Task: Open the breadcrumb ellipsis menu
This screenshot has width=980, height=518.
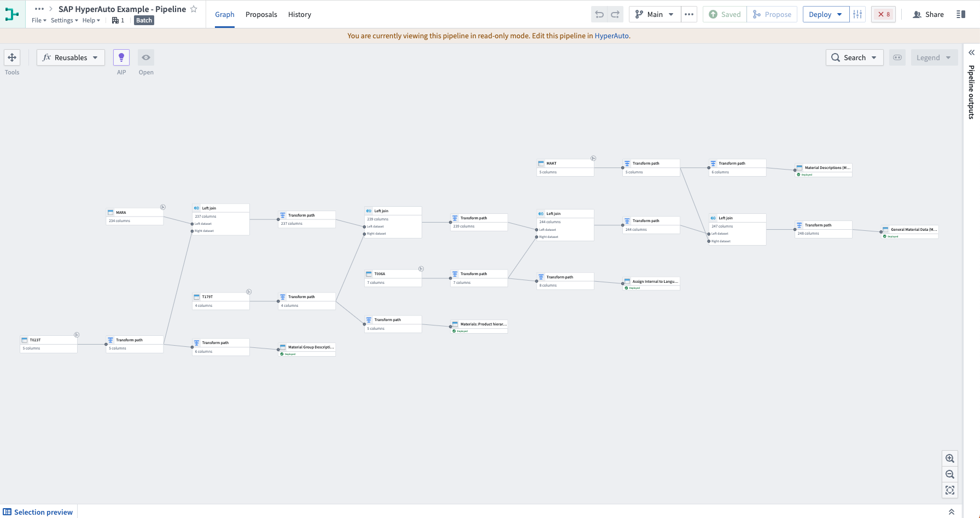Action: (x=39, y=9)
